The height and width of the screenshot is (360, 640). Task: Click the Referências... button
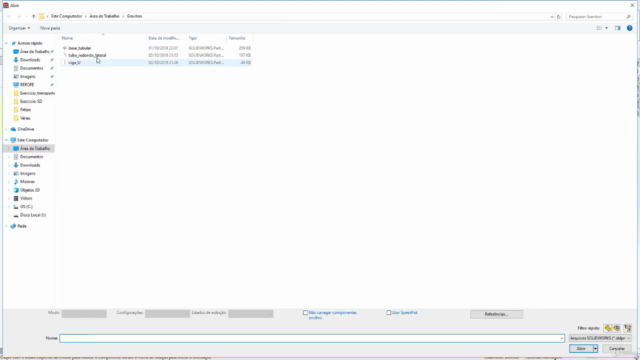pyautogui.click(x=496, y=314)
